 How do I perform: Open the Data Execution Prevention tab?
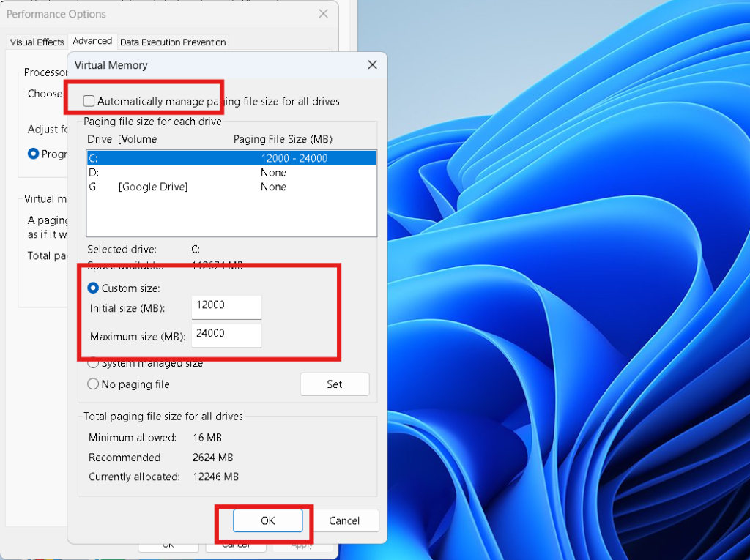point(173,42)
